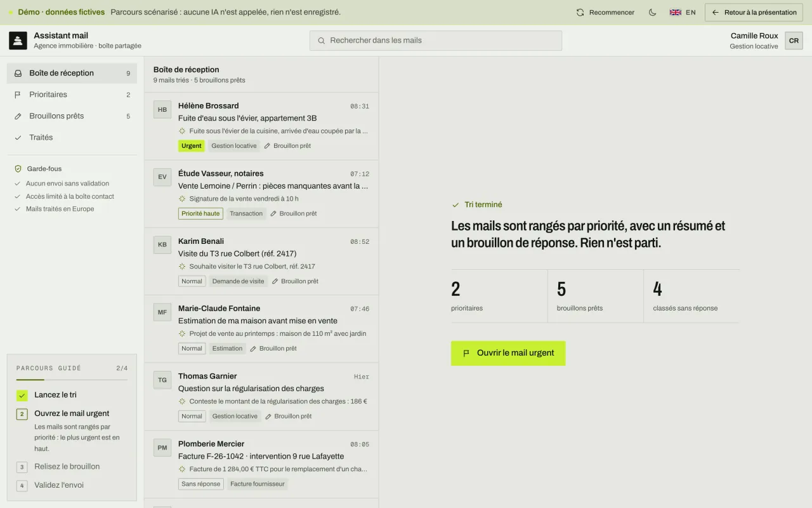Click 'Retour à la présentation' button
This screenshot has width=812, height=508.
(x=754, y=12)
